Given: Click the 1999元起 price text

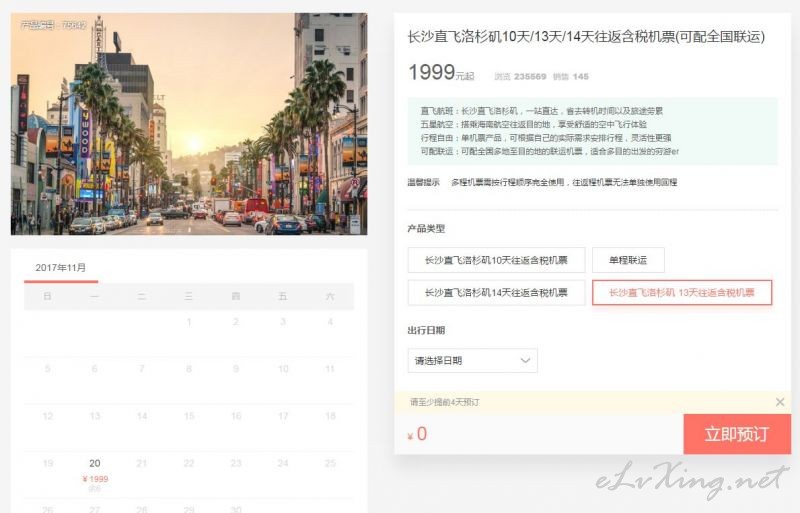Looking at the screenshot, I should 441,72.
